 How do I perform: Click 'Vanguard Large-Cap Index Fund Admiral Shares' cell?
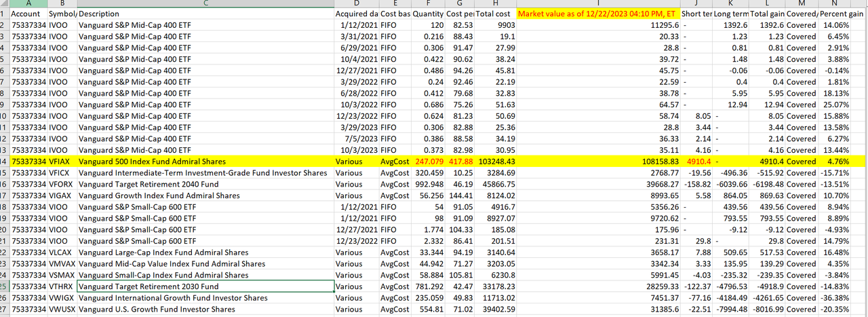[x=205, y=253]
